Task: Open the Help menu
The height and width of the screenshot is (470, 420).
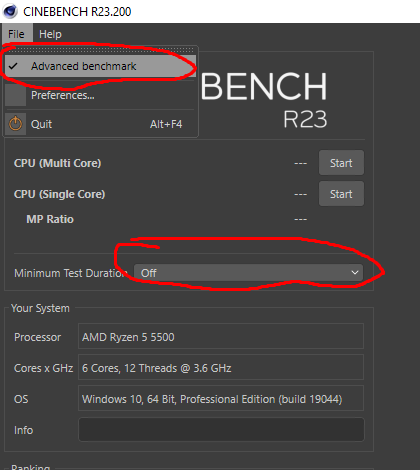Action: coord(50,34)
